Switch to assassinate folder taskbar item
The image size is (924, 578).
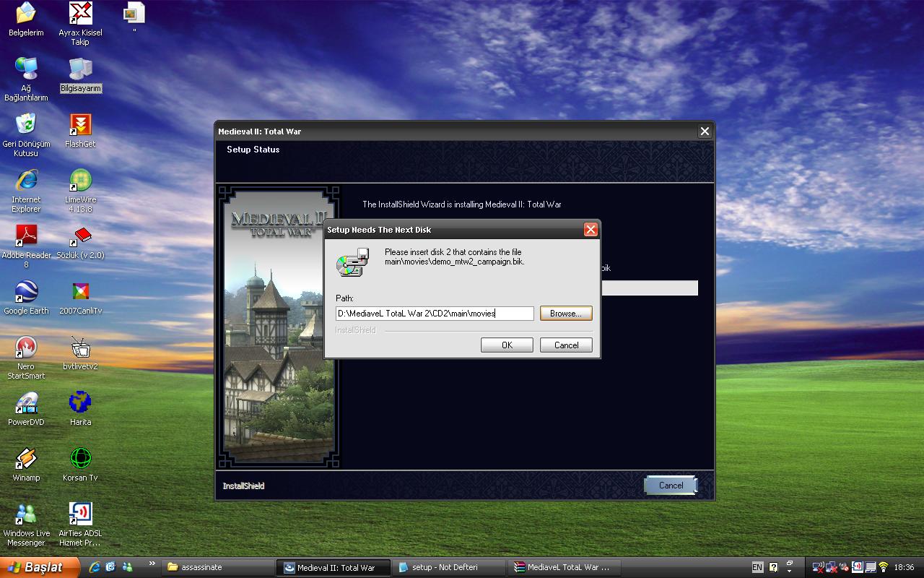(218, 567)
